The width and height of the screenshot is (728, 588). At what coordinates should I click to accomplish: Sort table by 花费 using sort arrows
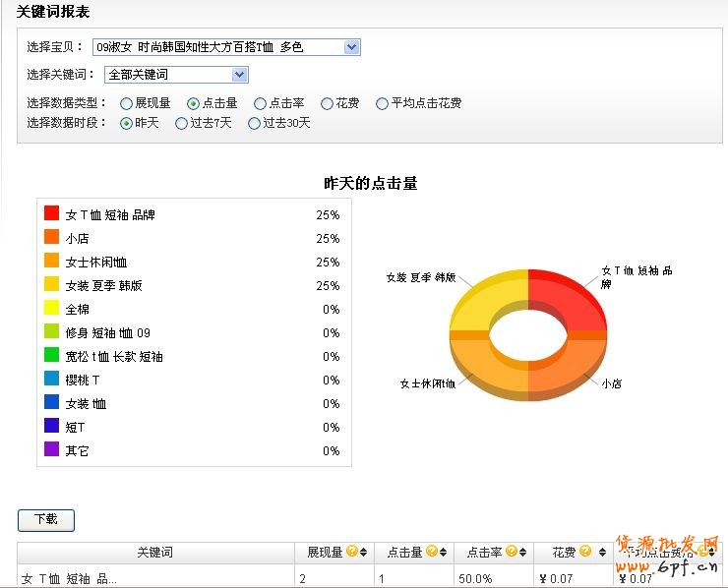coord(599,553)
